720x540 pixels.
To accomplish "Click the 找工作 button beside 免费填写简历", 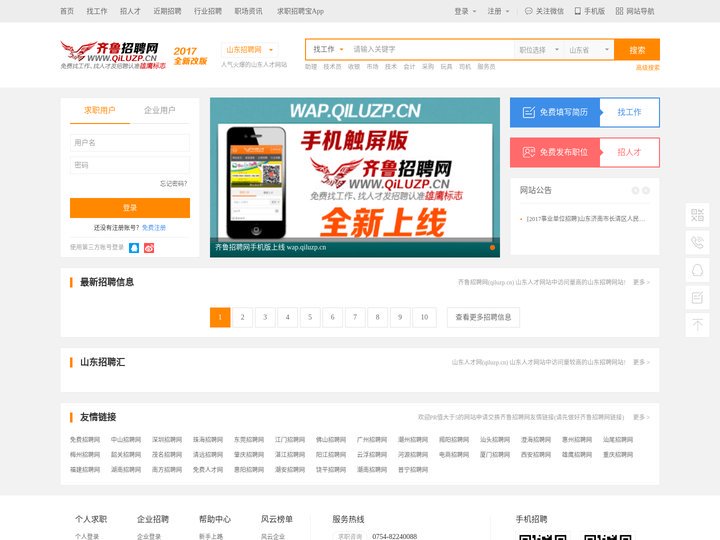I will coord(629,112).
